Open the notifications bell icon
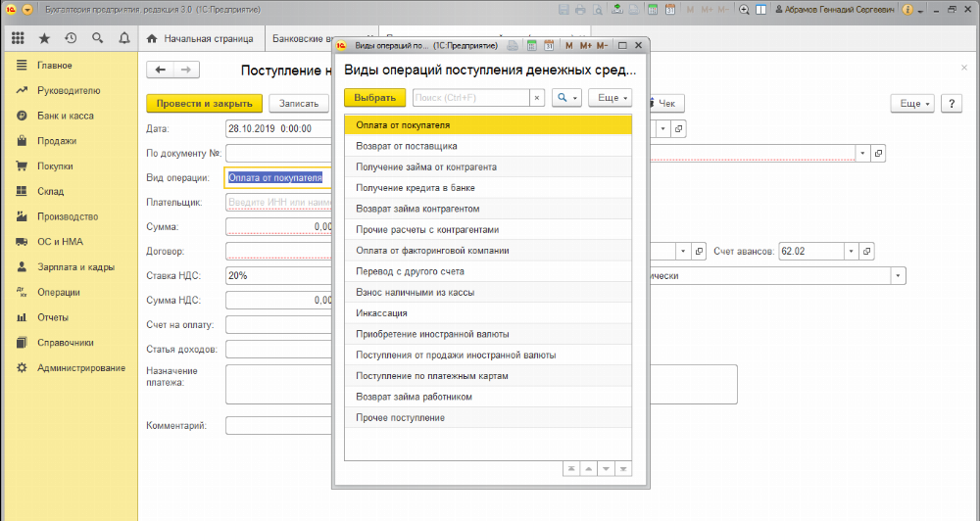Viewport: 980px width, 521px height. click(123, 39)
